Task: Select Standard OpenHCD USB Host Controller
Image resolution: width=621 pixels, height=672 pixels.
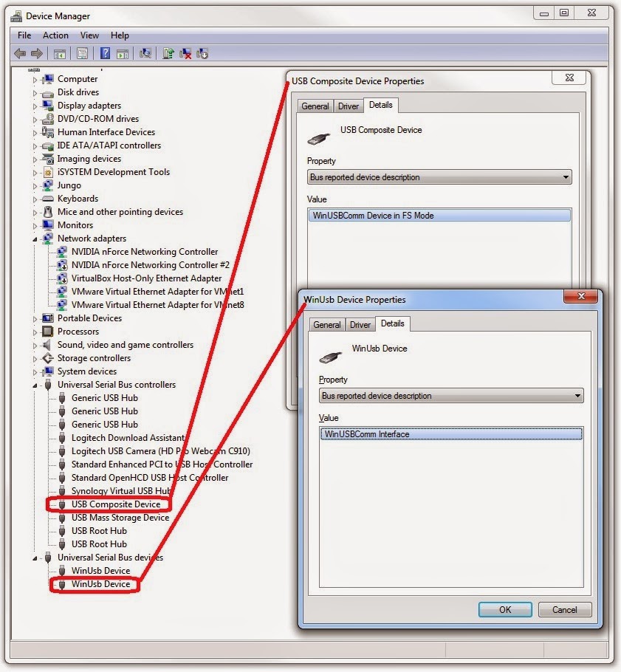Action: click(x=150, y=478)
